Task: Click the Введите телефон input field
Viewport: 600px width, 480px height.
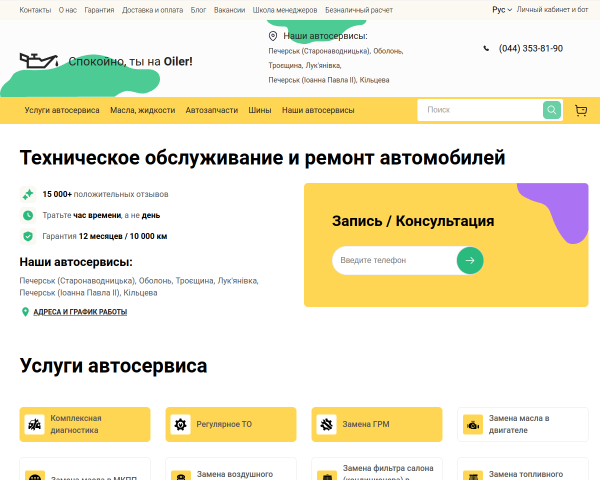Action: [x=395, y=260]
